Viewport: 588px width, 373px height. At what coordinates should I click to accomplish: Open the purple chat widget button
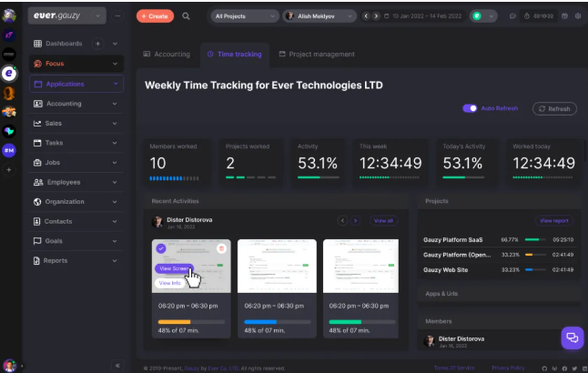[x=572, y=338]
